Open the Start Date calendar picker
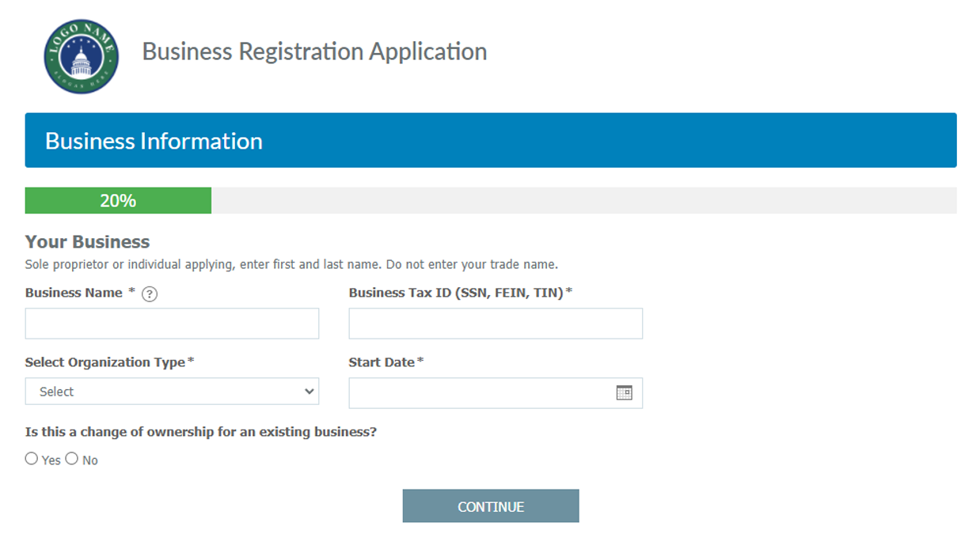This screenshot has width=980, height=549. coord(624,393)
